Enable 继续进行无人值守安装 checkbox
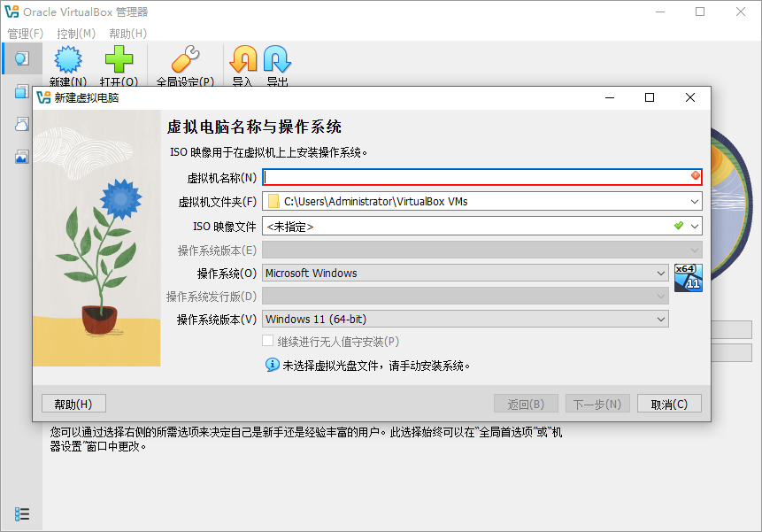The height and width of the screenshot is (532, 762). [266, 340]
